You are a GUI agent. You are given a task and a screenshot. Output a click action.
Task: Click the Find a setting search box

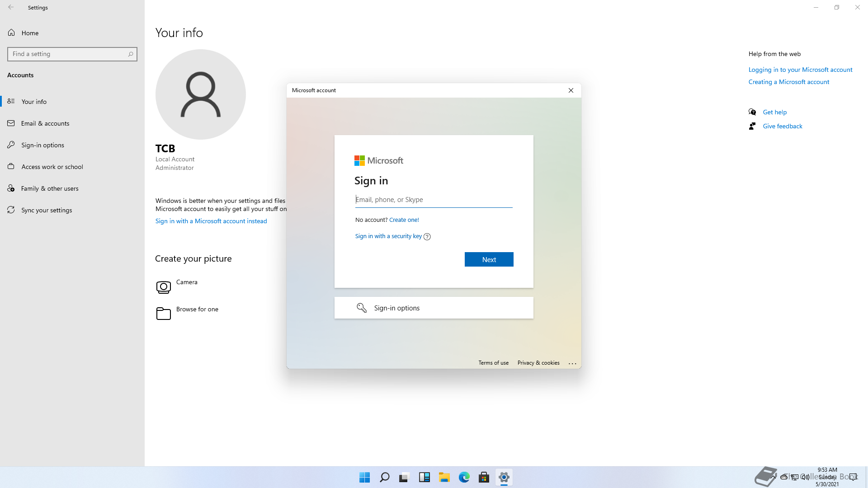[x=72, y=54]
